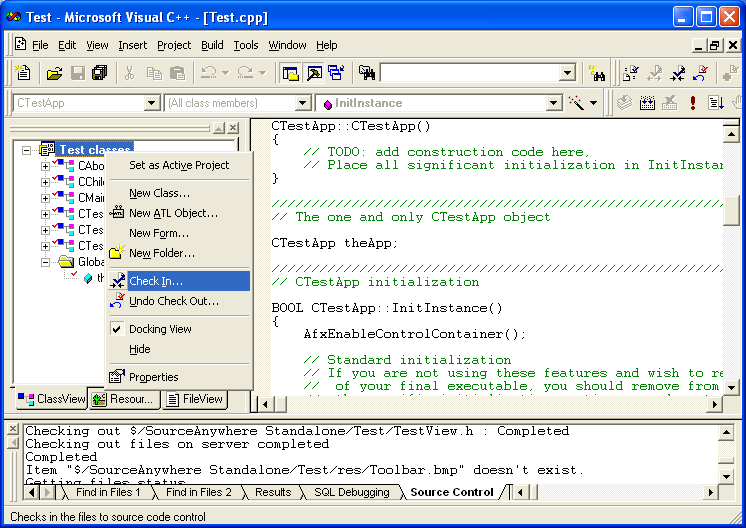Select Set as Active Project

[179, 165]
